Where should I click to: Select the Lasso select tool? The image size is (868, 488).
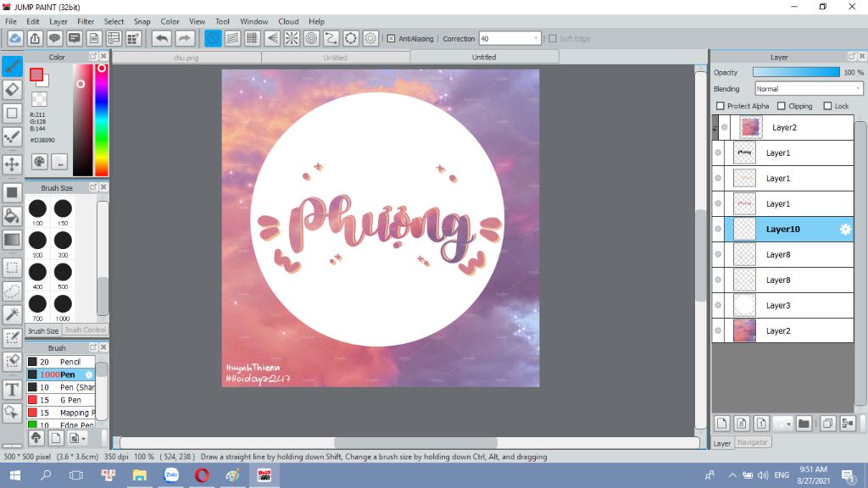point(12,291)
